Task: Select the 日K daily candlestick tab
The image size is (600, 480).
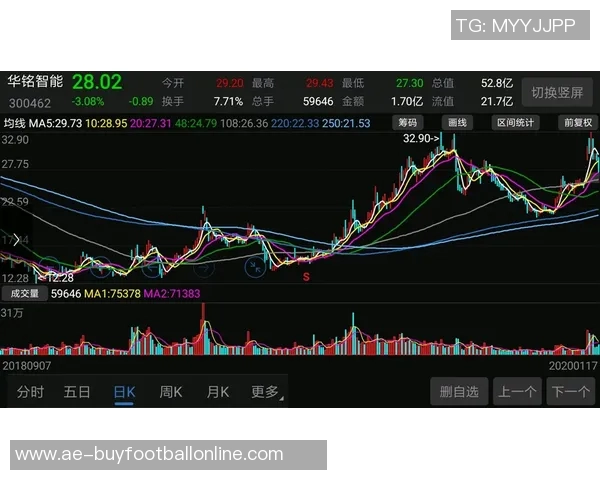Action: tap(124, 392)
